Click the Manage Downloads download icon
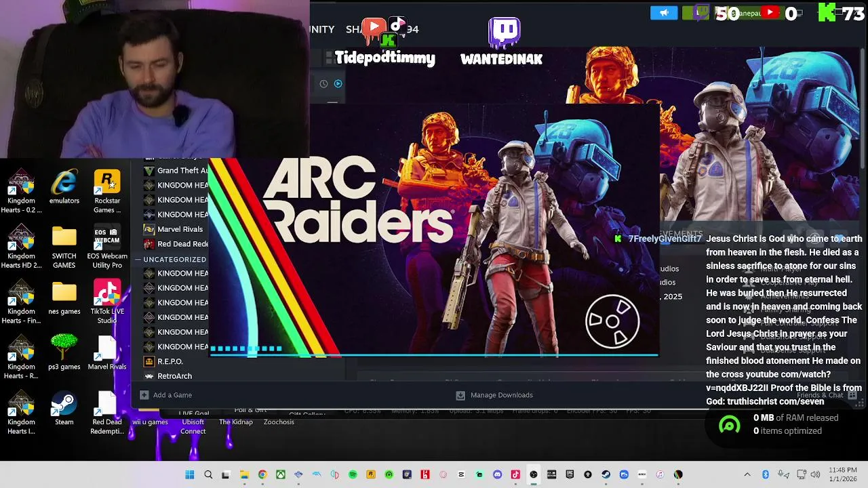The image size is (868, 488). click(460, 395)
